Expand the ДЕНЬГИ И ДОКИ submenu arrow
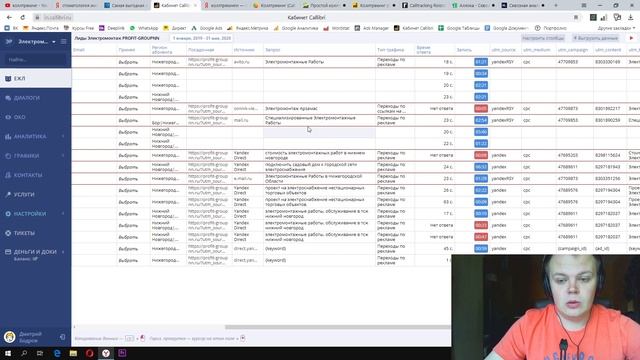640x360 pixels. pos(63,252)
